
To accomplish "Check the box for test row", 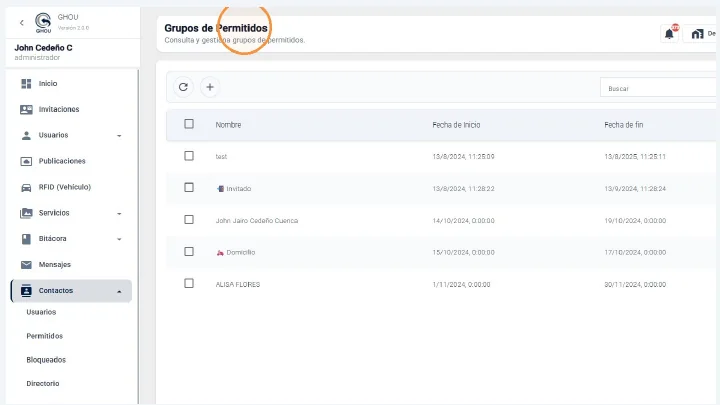I will tap(189, 156).
